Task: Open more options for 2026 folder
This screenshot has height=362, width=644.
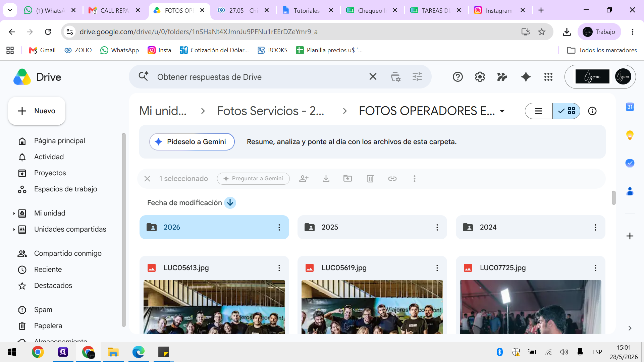Action: click(279, 228)
